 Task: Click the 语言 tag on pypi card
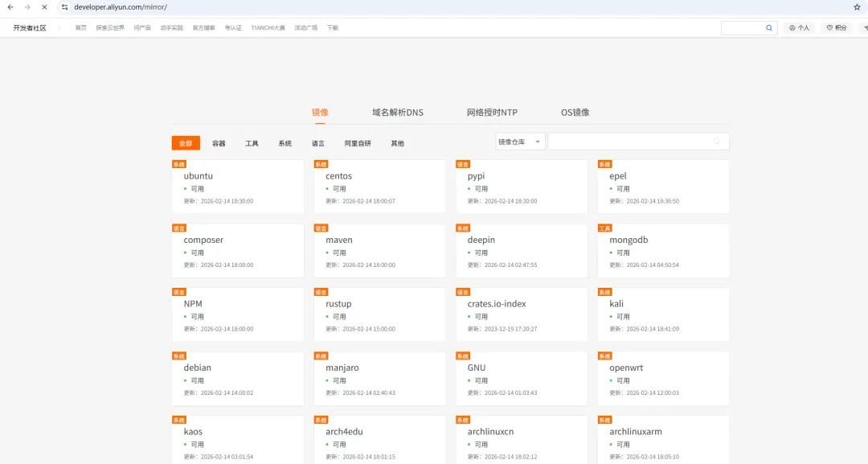pyautogui.click(x=463, y=164)
